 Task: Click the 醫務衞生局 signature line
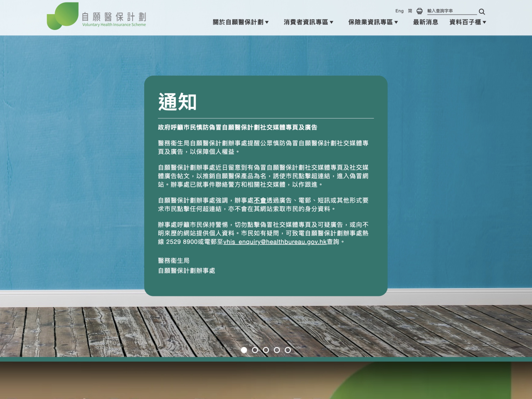click(174, 261)
